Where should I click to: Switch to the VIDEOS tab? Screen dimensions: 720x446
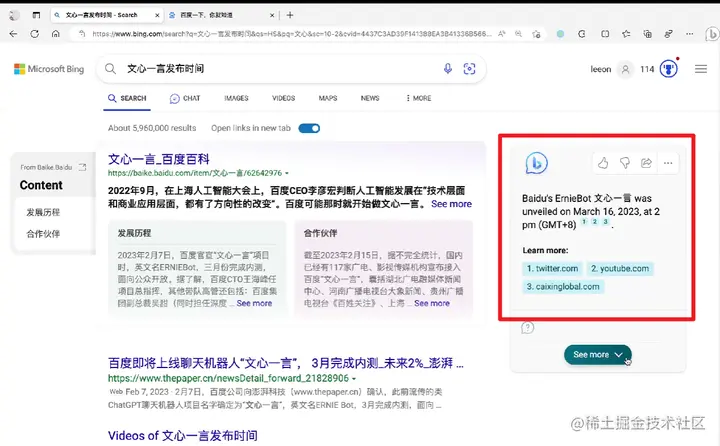tap(283, 98)
